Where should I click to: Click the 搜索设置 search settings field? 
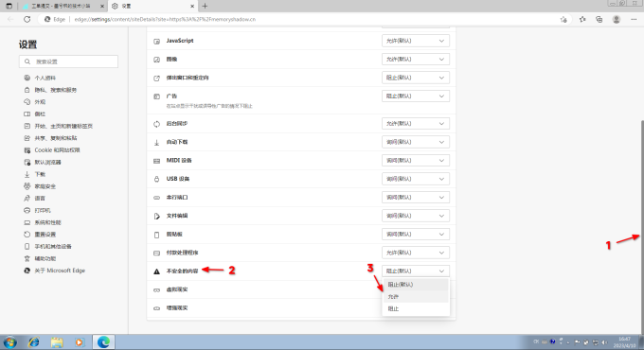pos(68,61)
